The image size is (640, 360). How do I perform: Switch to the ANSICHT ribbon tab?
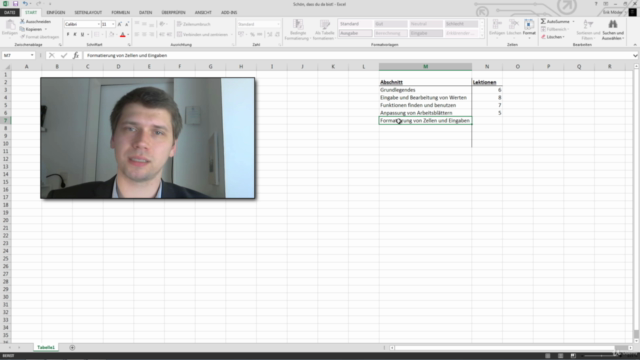click(203, 13)
